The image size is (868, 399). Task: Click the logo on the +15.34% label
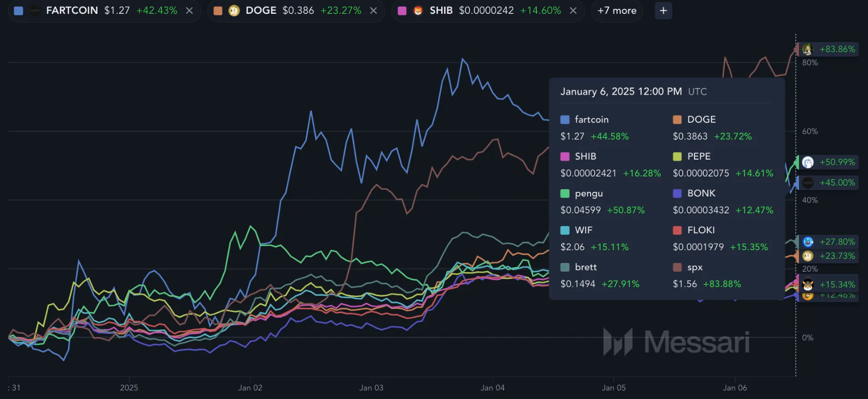tap(808, 284)
